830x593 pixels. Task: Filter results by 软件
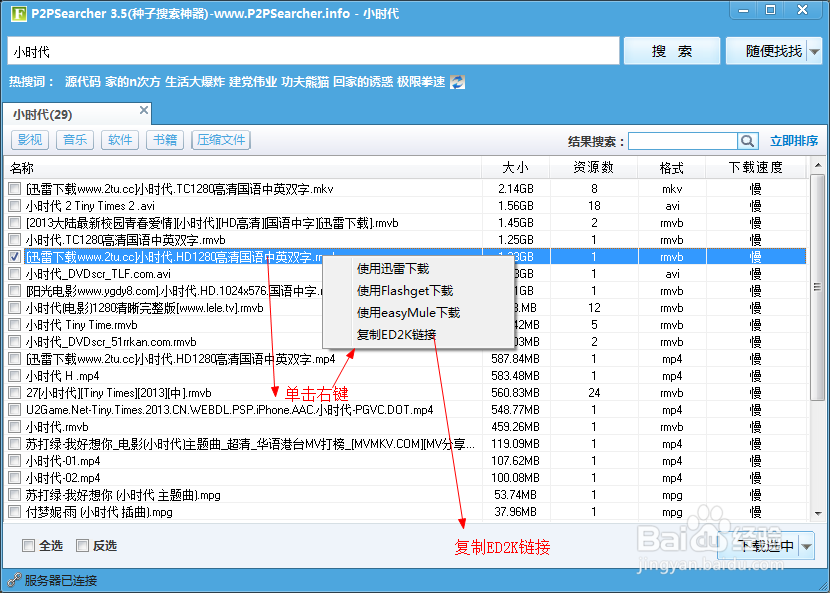pyautogui.click(x=120, y=140)
